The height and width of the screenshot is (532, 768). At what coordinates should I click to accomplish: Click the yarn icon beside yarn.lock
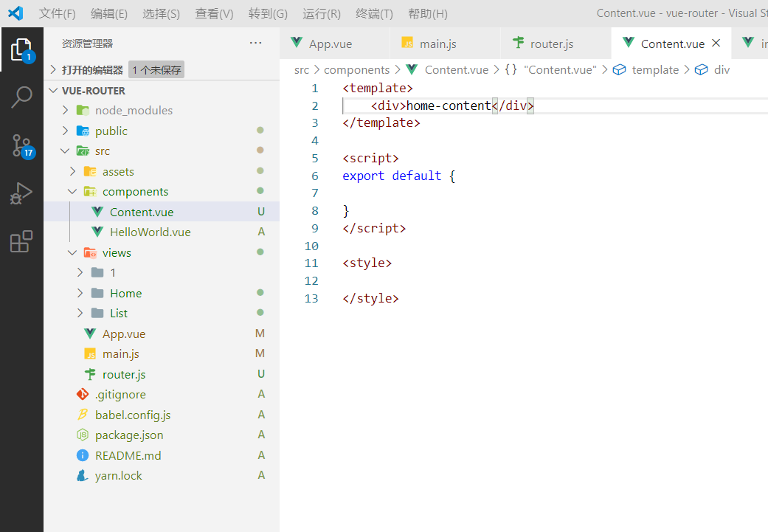coord(83,476)
